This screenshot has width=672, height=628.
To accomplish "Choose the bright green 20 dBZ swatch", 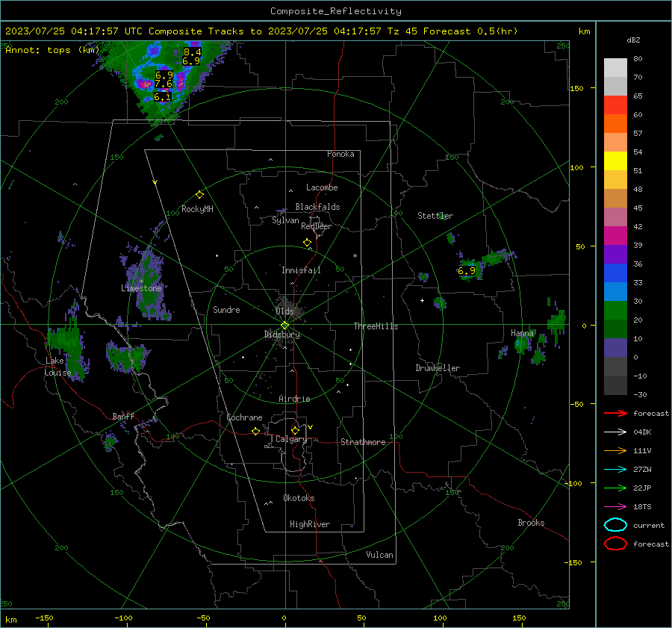I will 615,310.
